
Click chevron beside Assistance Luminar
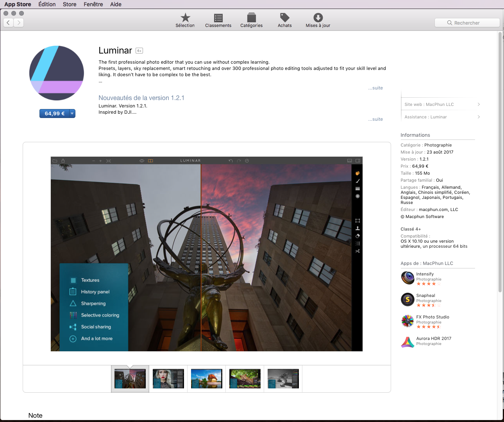click(x=479, y=117)
